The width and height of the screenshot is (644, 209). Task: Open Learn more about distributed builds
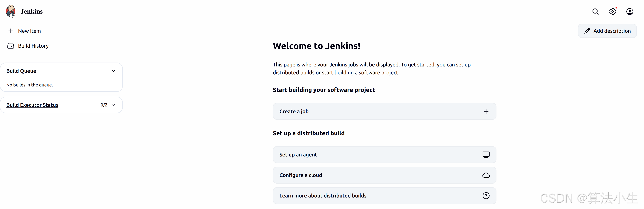(323, 196)
